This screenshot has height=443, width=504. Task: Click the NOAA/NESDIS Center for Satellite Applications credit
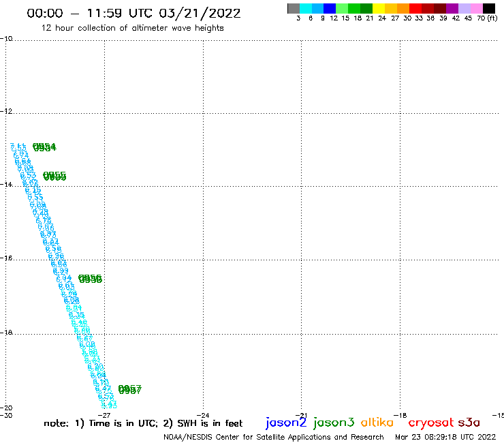274,438
